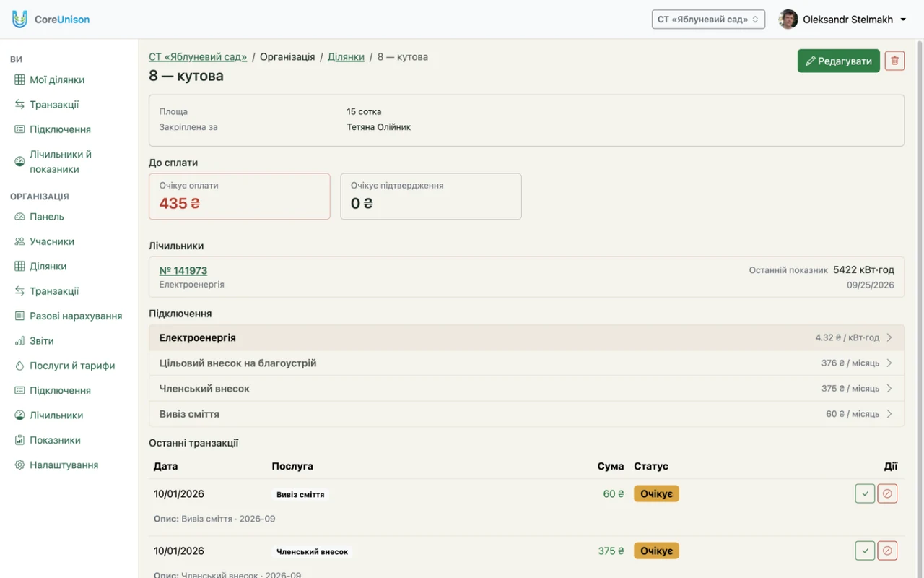Click the Показники clipboard icon
The width and height of the screenshot is (924, 578).
click(x=19, y=440)
